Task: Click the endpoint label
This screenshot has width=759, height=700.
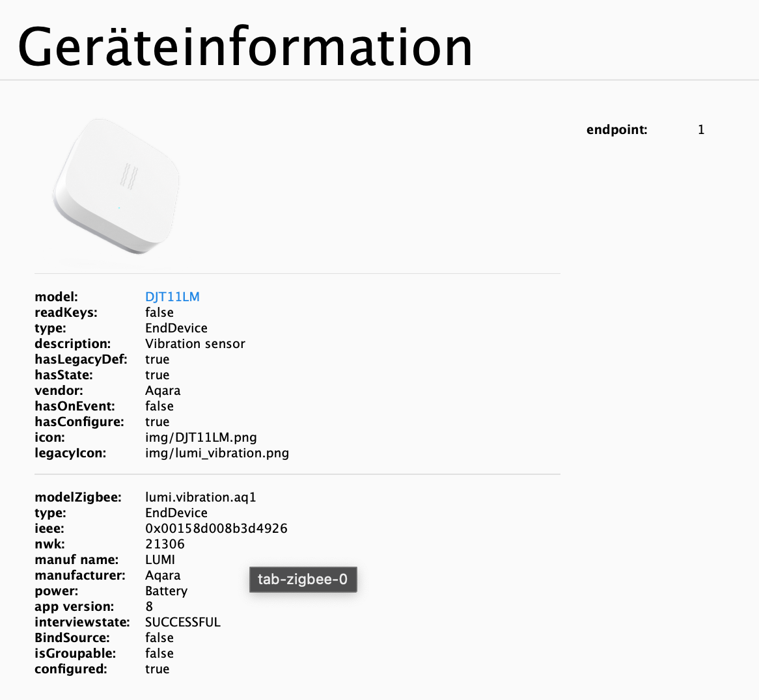Action: point(616,129)
